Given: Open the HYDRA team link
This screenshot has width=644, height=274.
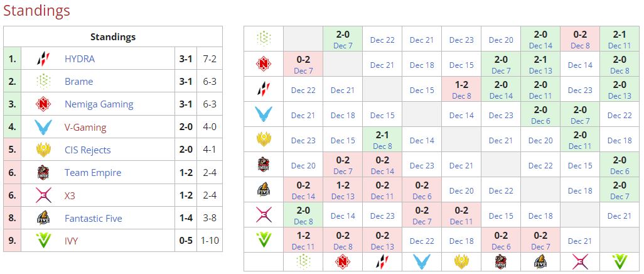Looking at the screenshot, I should [80, 59].
